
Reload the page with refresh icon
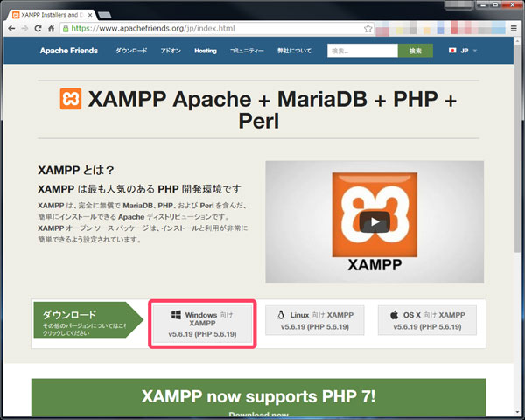(x=38, y=29)
